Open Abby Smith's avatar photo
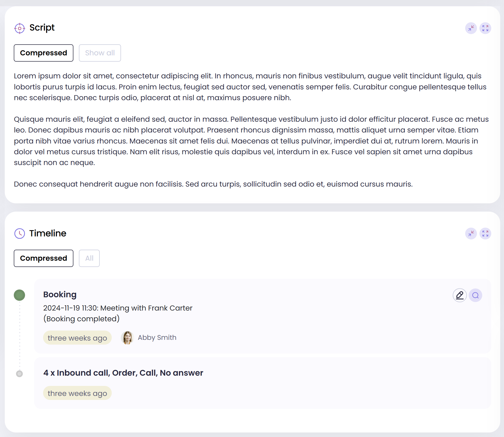The width and height of the screenshot is (504, 437). pyautogui.click(x=127, y=338)
